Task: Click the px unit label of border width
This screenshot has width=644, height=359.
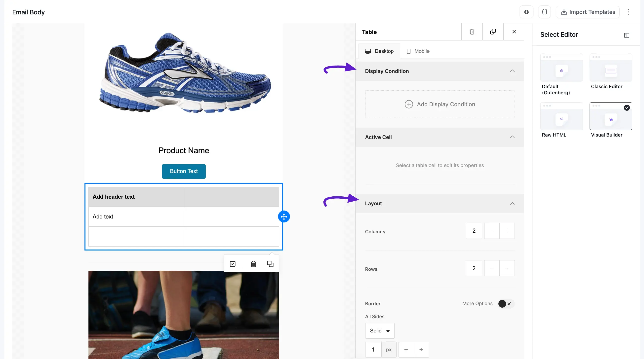Action: pos(389,350)
